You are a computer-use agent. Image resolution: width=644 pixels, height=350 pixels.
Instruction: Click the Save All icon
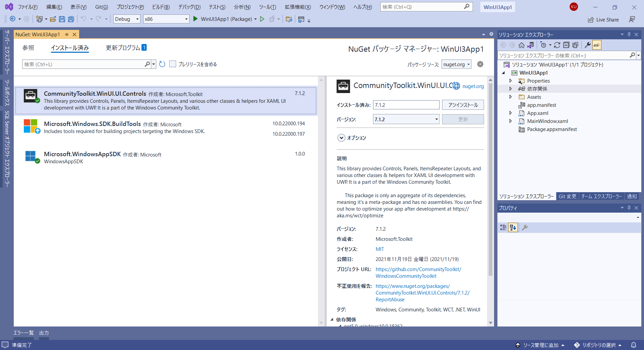[x=71, y=19]
